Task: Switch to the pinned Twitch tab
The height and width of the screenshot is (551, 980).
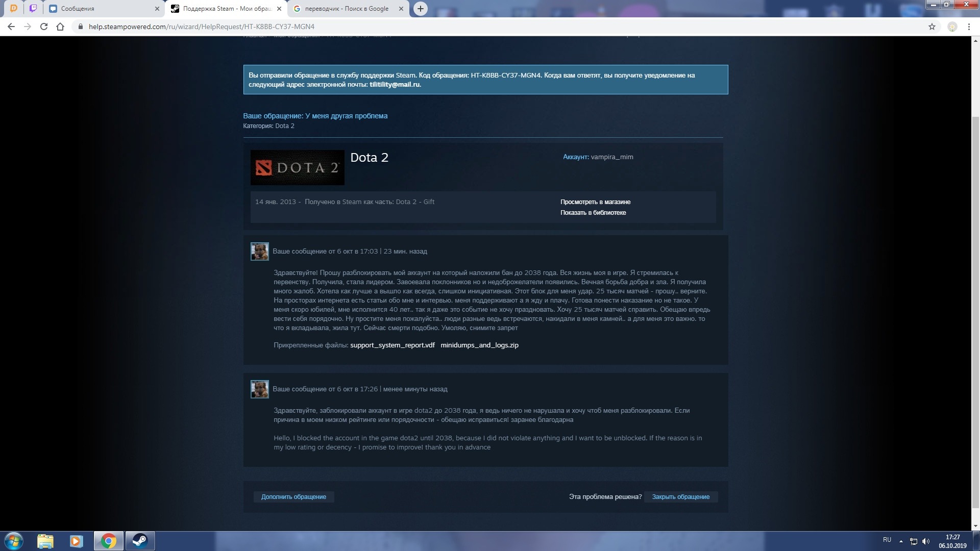Action: click(33, 9)
